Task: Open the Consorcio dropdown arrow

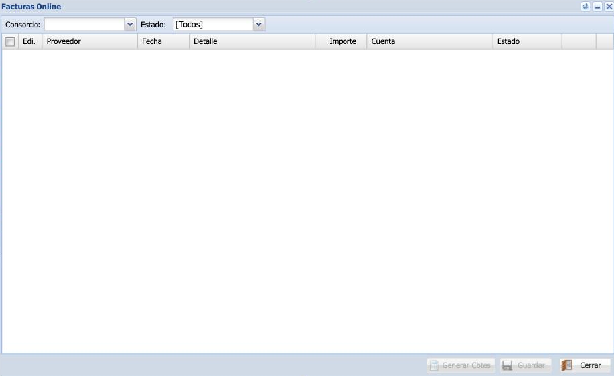Action: (x=130, y=24)
